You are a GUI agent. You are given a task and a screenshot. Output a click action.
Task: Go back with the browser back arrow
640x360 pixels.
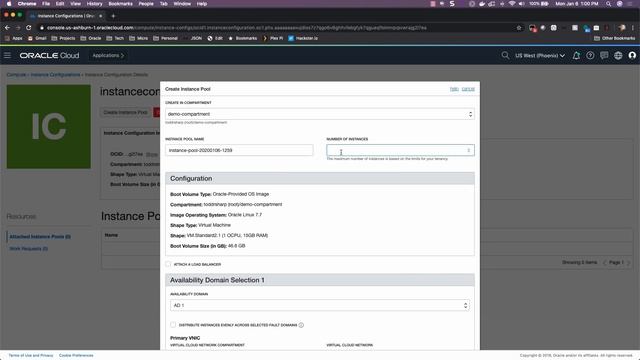point(7,28)
